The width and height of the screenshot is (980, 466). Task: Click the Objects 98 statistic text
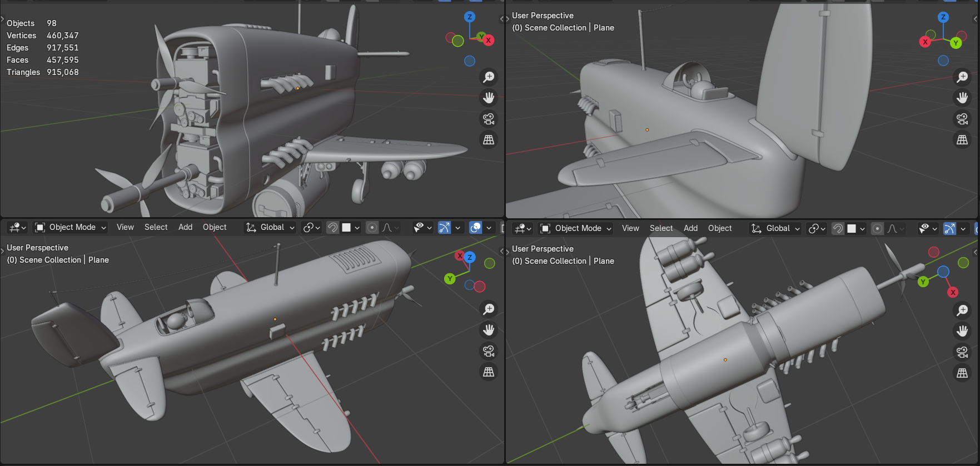(32, 23)
